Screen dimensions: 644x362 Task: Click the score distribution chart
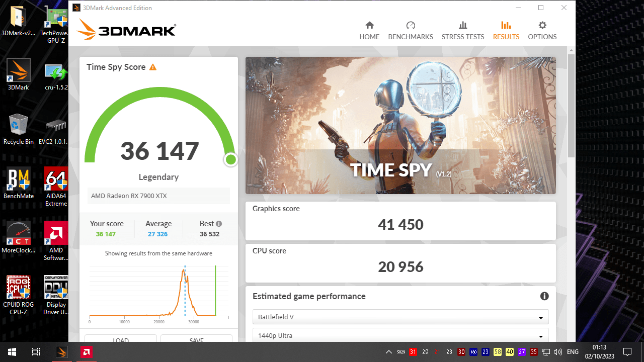coord(158,293)
